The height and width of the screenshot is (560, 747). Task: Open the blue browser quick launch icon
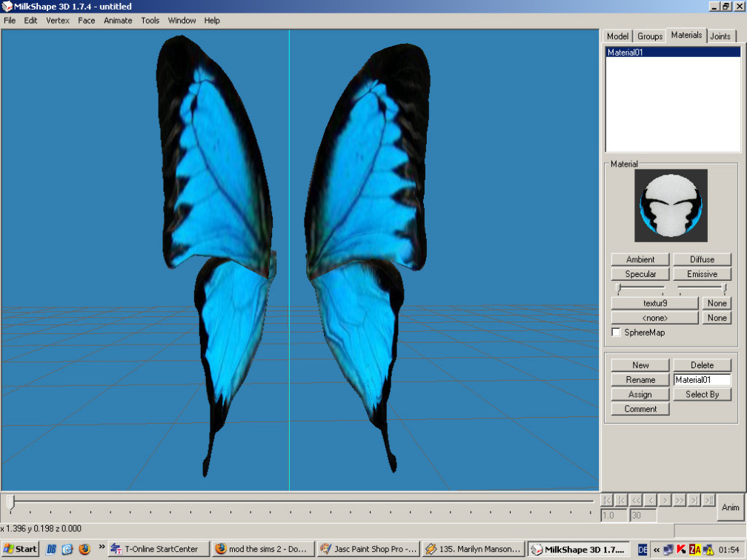click(x=67, y=549)
